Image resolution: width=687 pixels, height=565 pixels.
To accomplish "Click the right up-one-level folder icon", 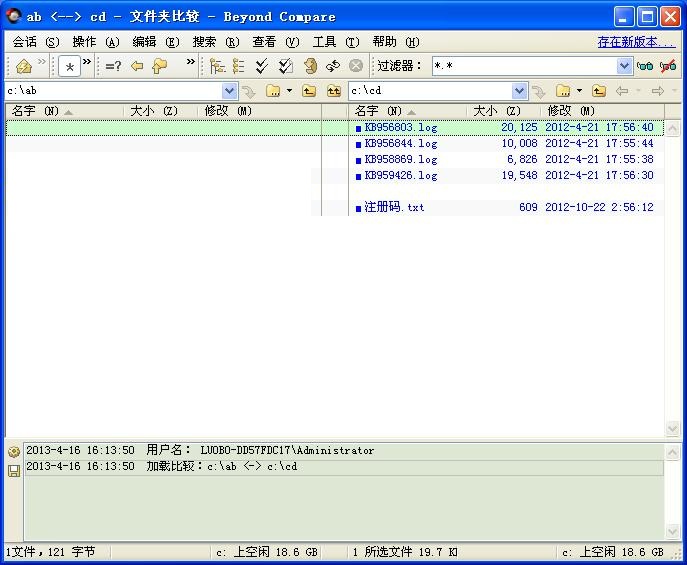I will (x=599, y=91).
